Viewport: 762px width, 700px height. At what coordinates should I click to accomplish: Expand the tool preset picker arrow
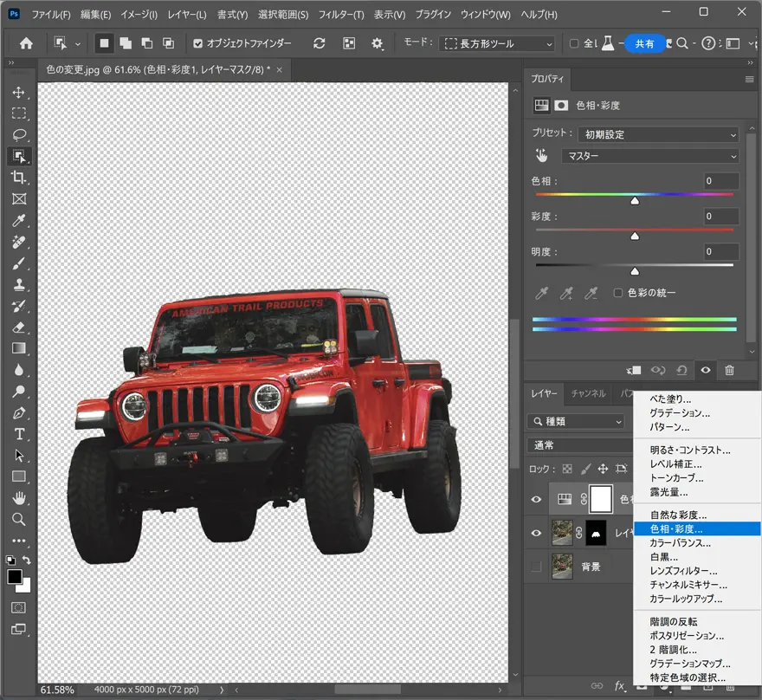click(x=78, y=43)
